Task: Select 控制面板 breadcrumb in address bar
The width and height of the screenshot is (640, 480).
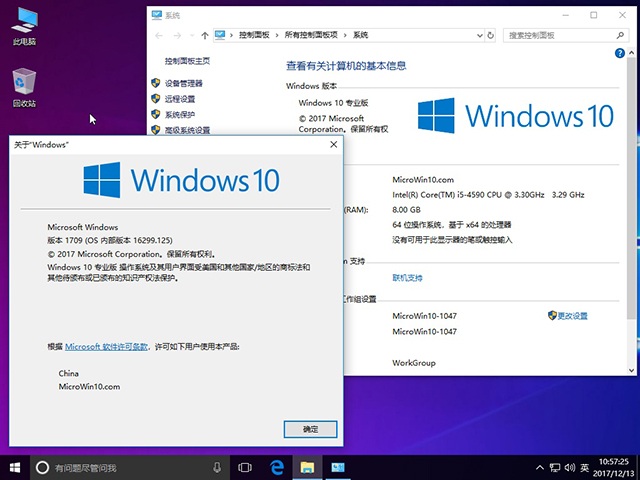Action: 254,35
